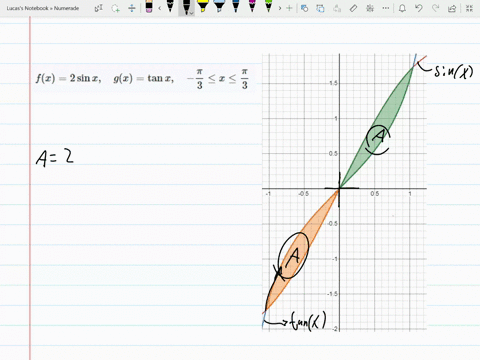Toggle the Ruler tool

coord(353,8)
